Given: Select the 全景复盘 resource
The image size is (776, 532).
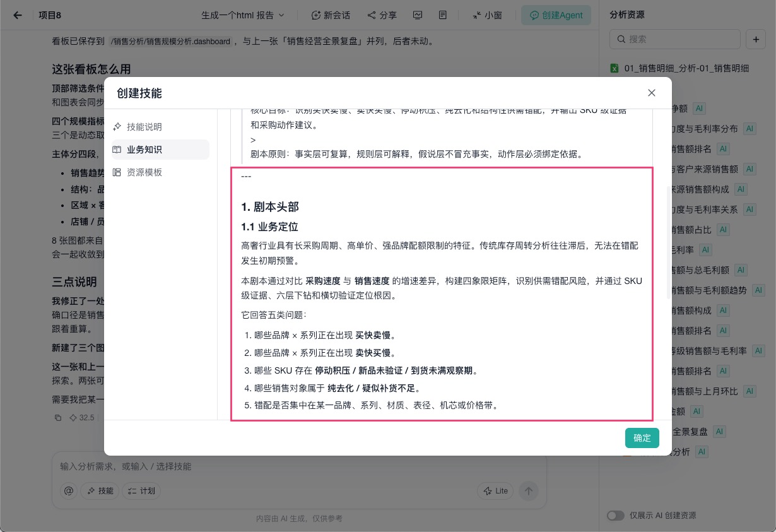Looking at the screenshot, I should tap(690, 432).
